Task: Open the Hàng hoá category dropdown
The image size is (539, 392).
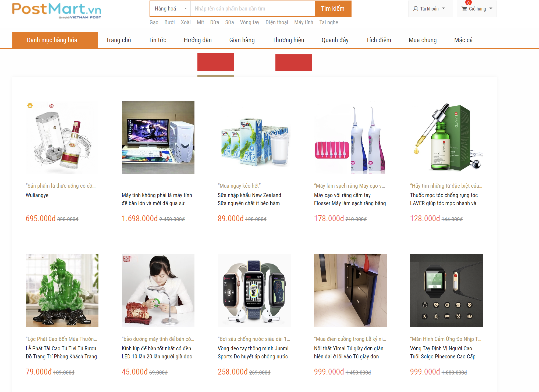Action: point(170,9)
